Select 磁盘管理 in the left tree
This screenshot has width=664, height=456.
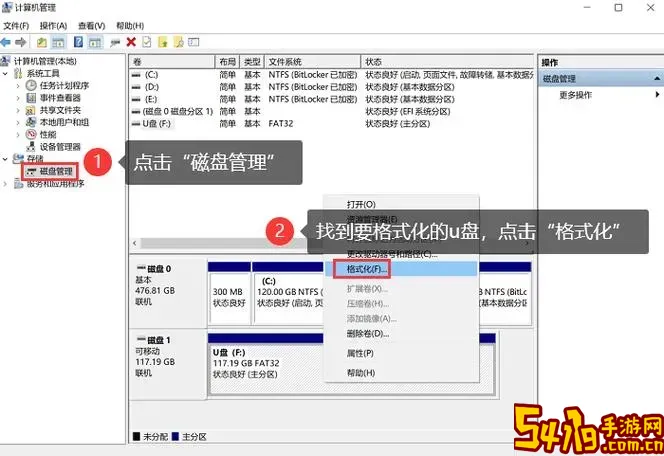tap(56, 171)
